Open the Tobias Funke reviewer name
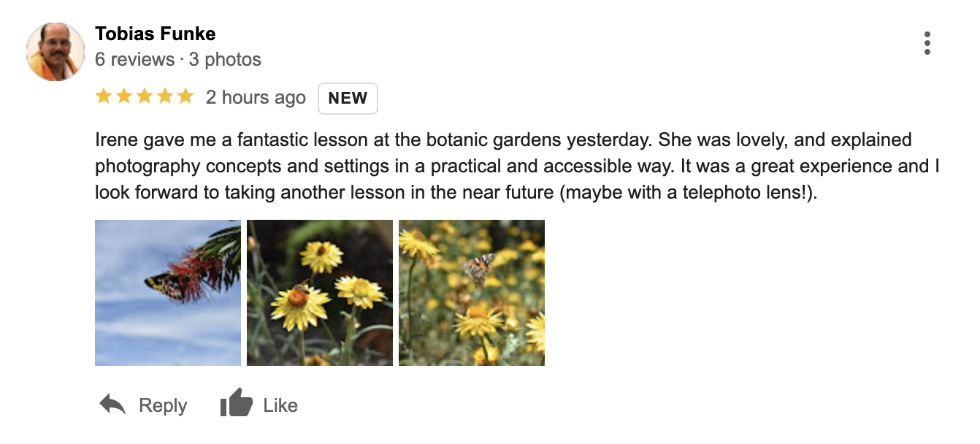This screenshot has width=980, height=444. pyautogui.click(x=155, y=34)
